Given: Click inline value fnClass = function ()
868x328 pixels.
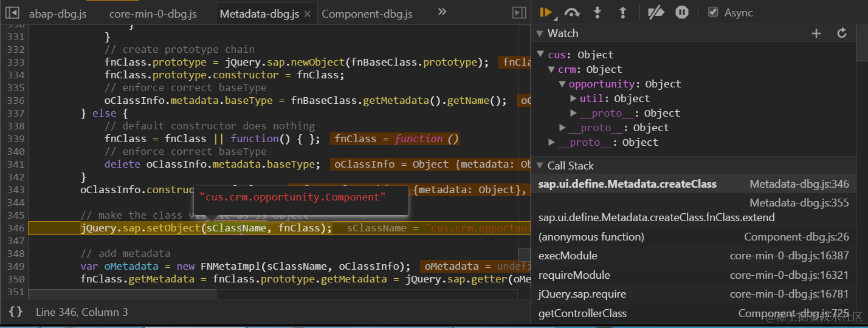Looking at the screenshot, I should tap(396, 138).
